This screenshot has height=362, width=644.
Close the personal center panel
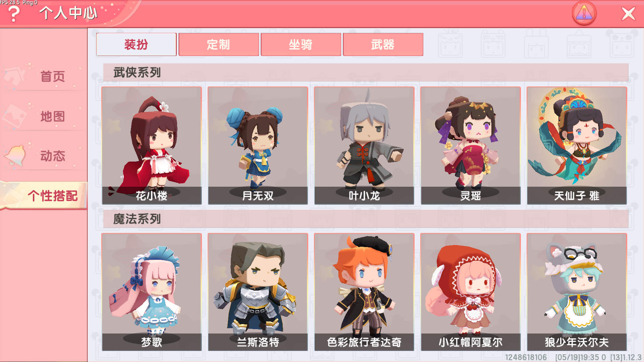[x=628, y=14]
